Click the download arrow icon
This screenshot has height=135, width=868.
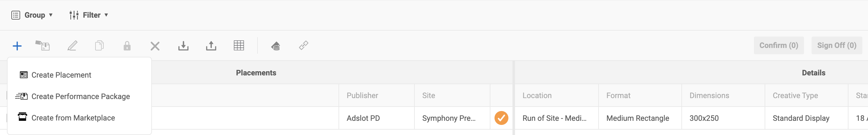(x=183, y=45)
